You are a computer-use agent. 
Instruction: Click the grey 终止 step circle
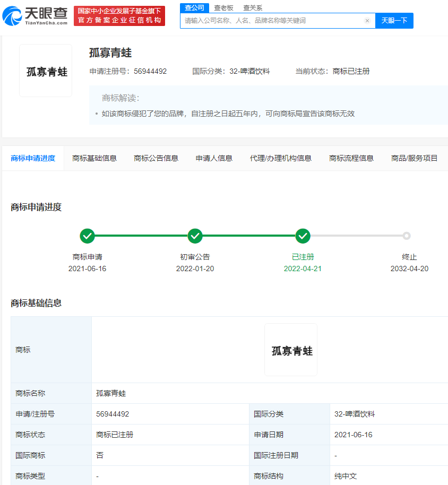pos(407,236)
